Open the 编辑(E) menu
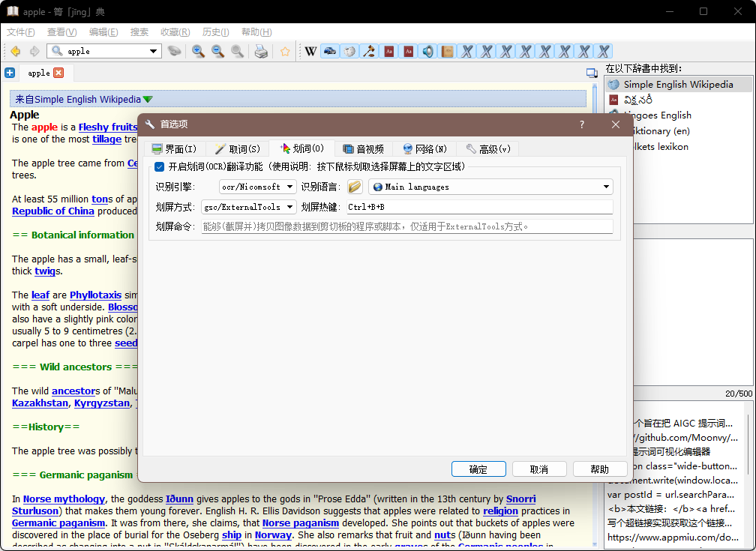Viewport: 756px width, 551px height. [x=103, y=32]
